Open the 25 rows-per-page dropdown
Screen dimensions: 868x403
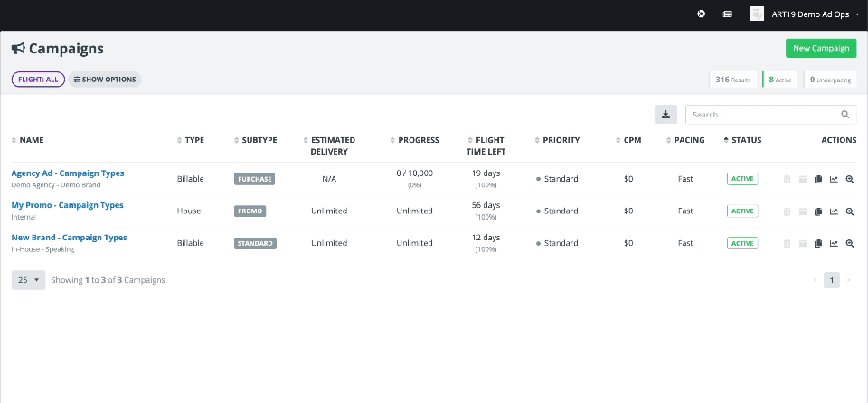28,280
